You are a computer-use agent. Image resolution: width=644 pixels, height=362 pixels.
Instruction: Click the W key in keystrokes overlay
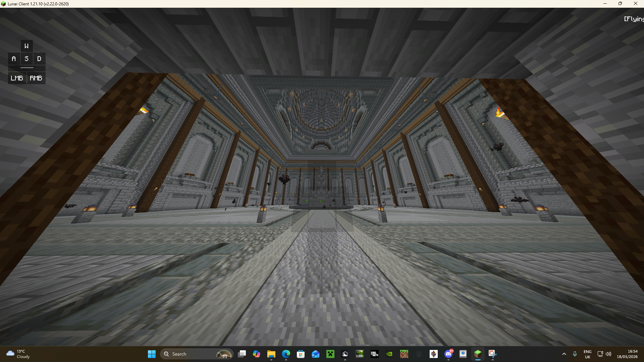(26, 46)
